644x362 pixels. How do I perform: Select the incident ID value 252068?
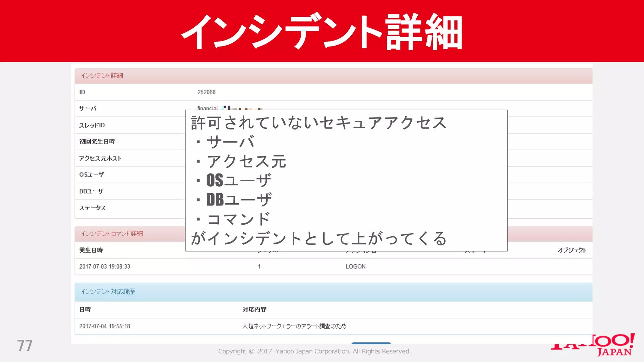pyautogui.click(x=206, y=92)
